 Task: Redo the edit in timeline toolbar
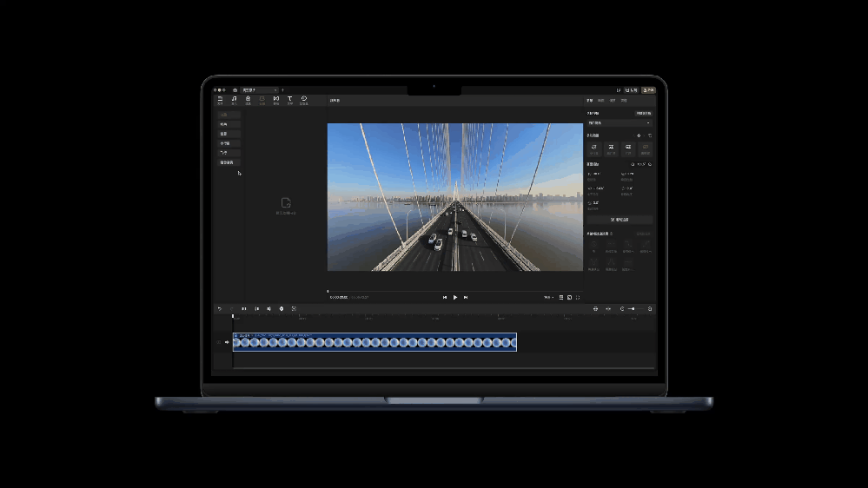pos(231,309)
